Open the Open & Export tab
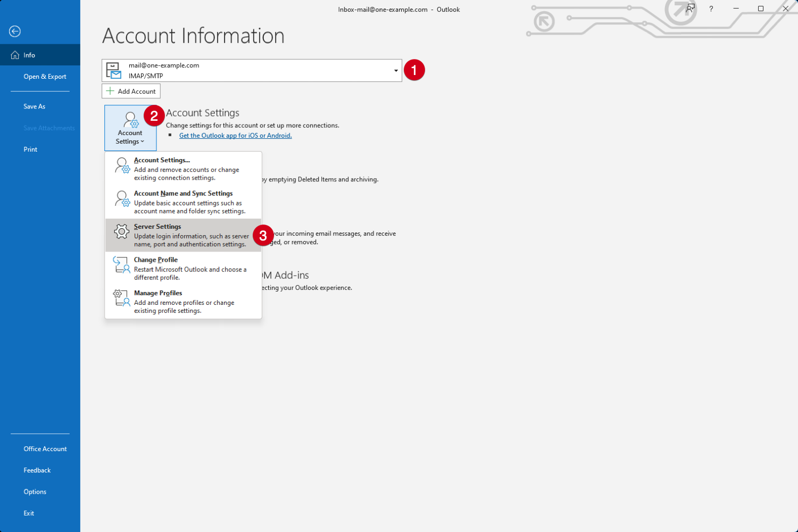 [45, 77]
